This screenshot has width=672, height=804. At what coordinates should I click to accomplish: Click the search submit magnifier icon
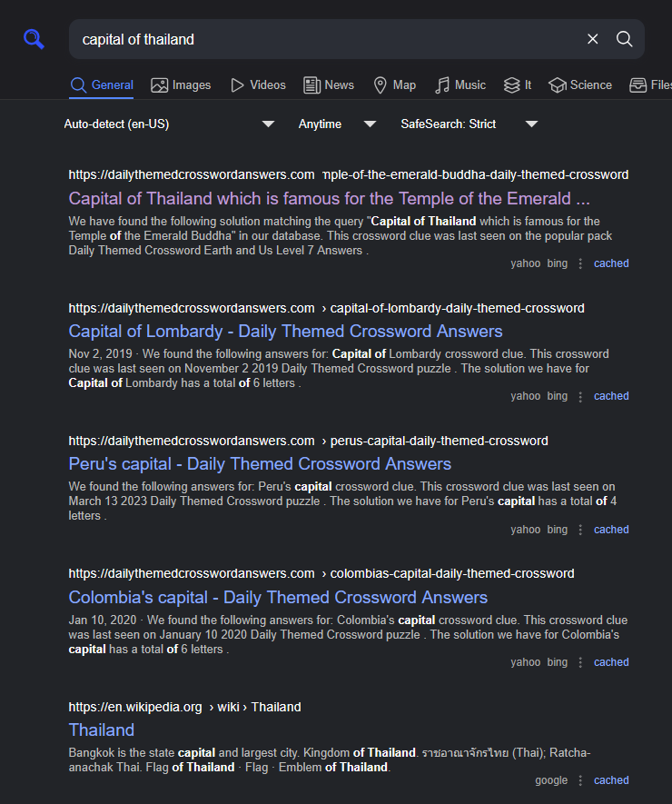pyautogui.click(x=625, y=39)
